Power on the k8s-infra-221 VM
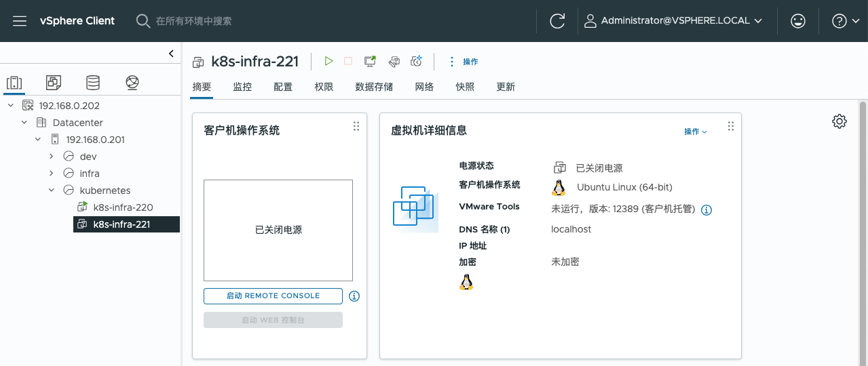Viewport: 868px width, 366px height. 328,62
